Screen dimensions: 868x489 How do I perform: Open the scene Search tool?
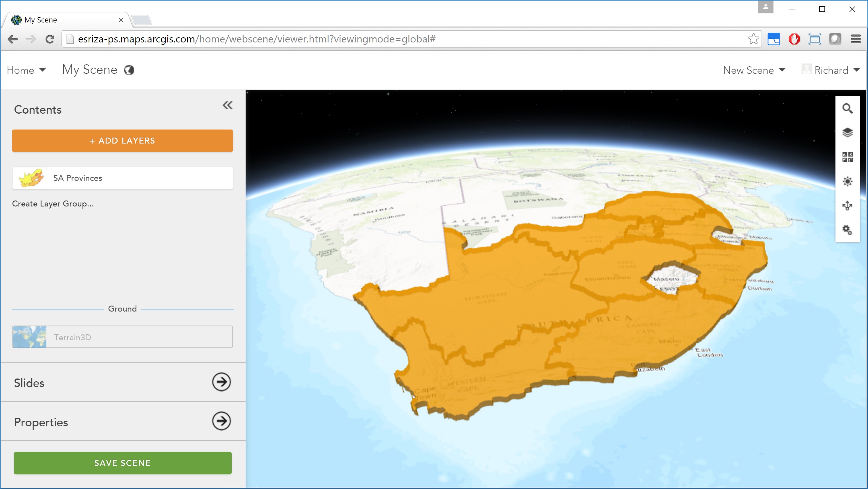tap(847, 109)
